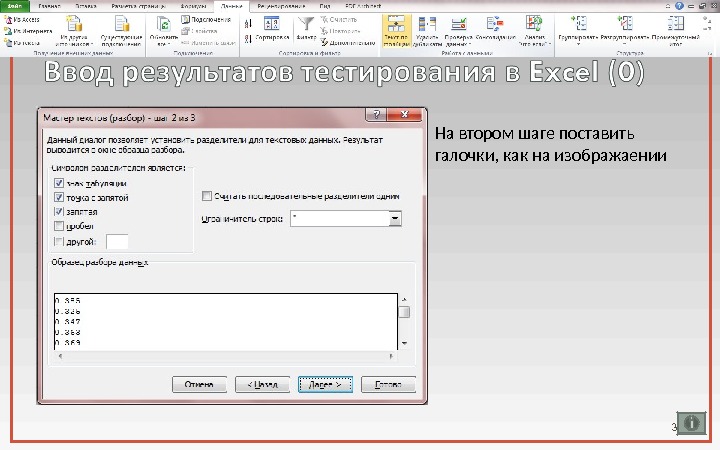Expand 'Из других источников' dropdown arrow
The image size is (720, 450).
(92, 45)
